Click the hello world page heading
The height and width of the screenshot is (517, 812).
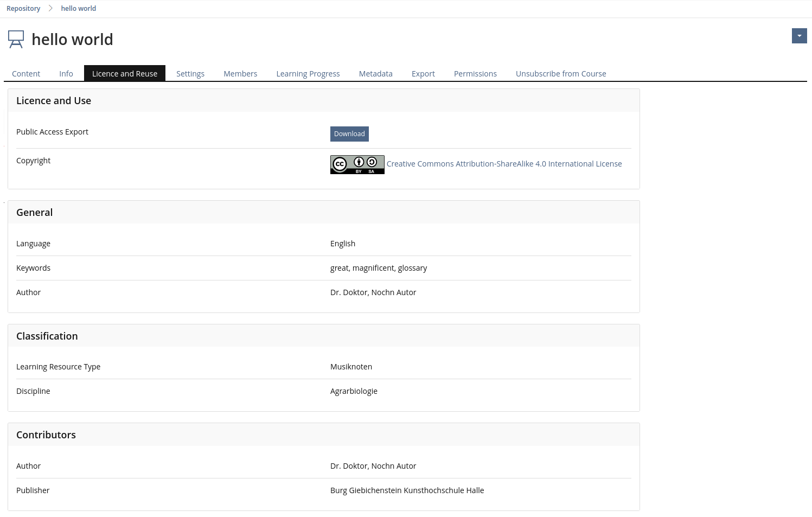[x=72, y=40]
